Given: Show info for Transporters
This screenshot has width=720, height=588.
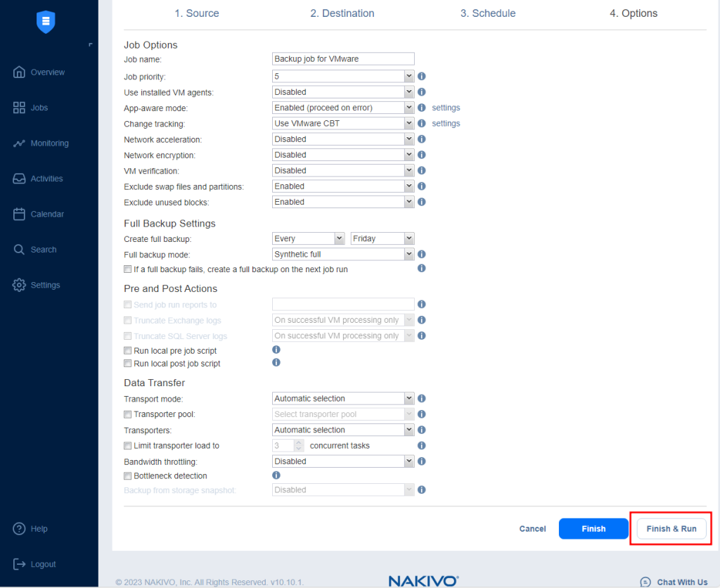Looking at the screenshot, I should pos(422,430).
